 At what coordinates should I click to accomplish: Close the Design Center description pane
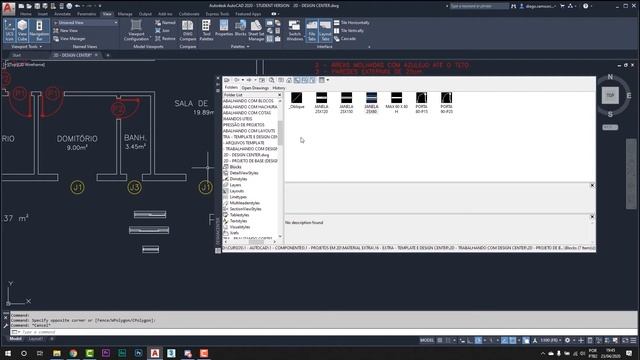592,217
